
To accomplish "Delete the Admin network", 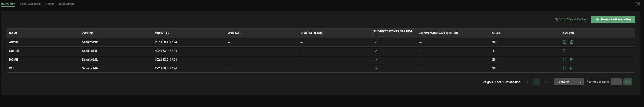I will pyautogui.click(x=572, y=42).
